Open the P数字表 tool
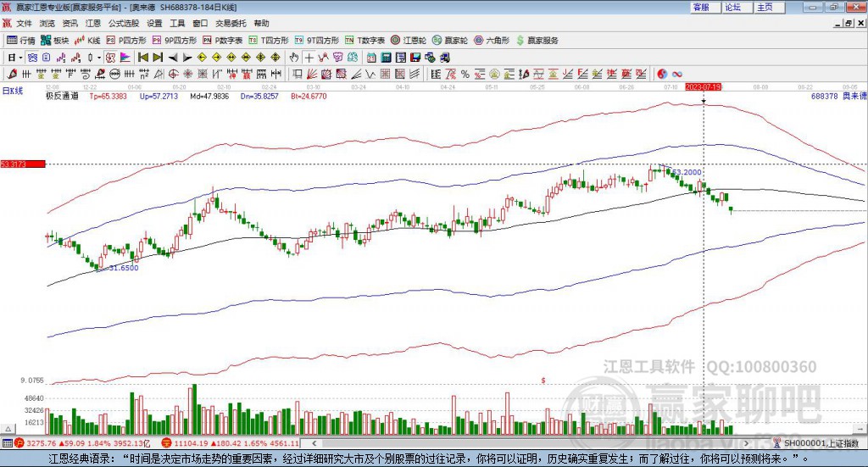The height and width of the screenshot is (467, 868). click(223, 41)
